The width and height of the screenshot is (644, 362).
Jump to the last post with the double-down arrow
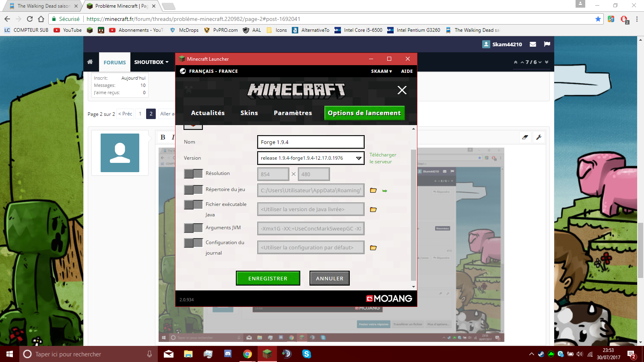pyautogui.click(x=547, y=62)
